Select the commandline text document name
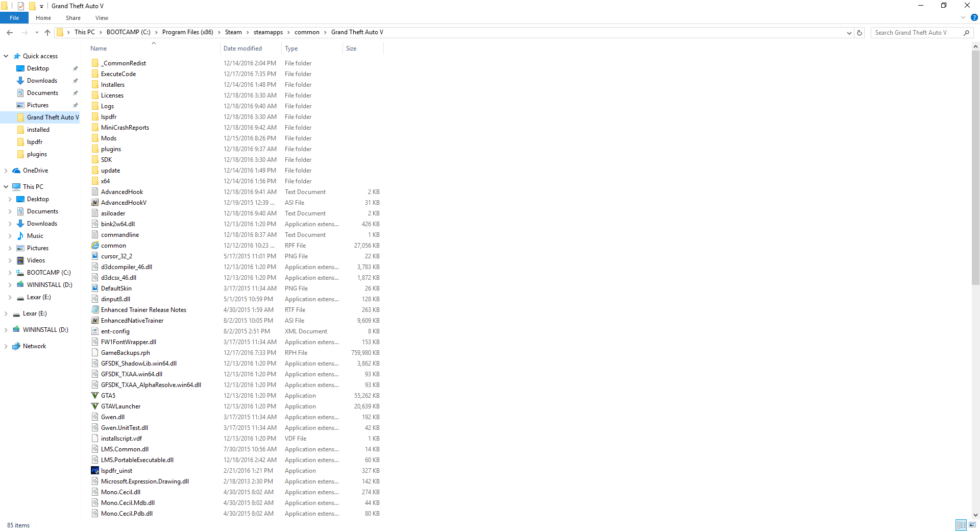The height and width of the screenshot is (531, 980). click(120, 235)
